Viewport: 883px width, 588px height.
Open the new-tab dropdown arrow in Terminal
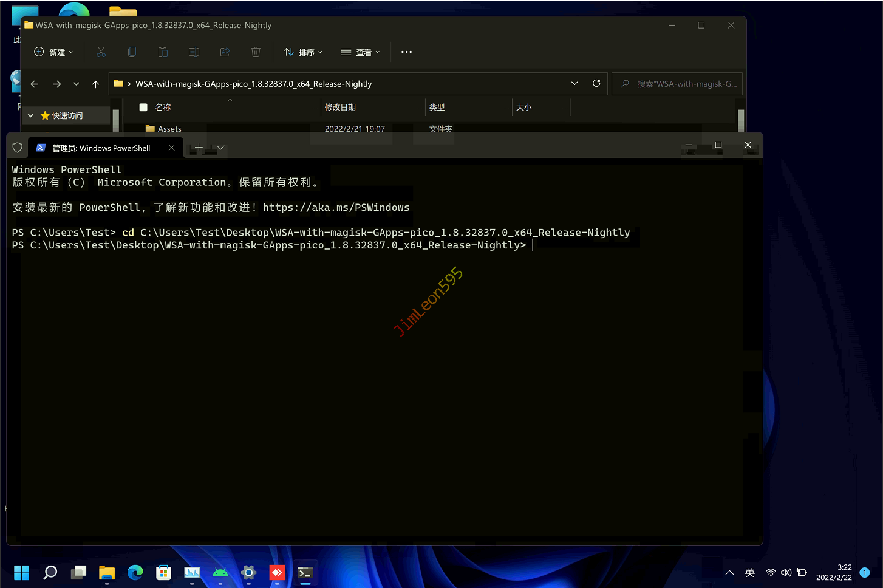[220, 148]
